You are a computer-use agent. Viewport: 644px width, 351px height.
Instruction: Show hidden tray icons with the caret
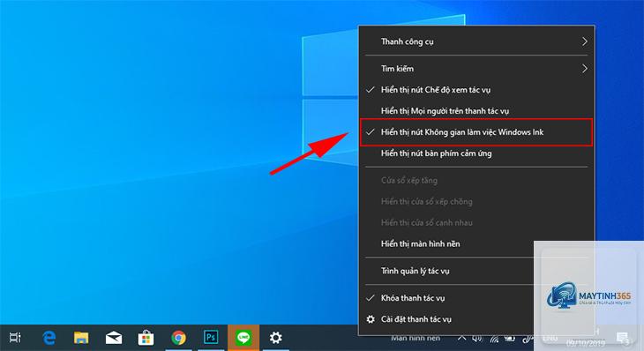click(461, 338)
